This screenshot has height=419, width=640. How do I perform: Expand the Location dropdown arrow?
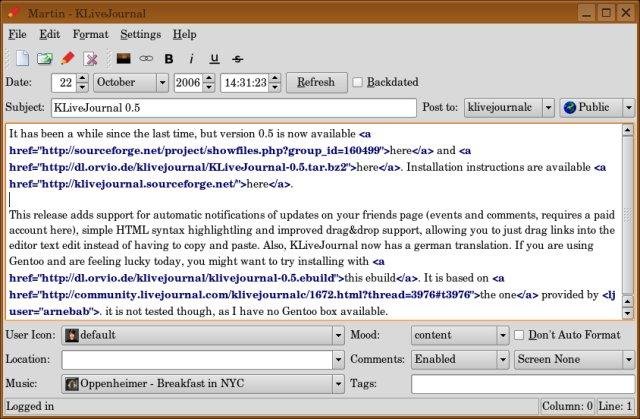[338, 360]
